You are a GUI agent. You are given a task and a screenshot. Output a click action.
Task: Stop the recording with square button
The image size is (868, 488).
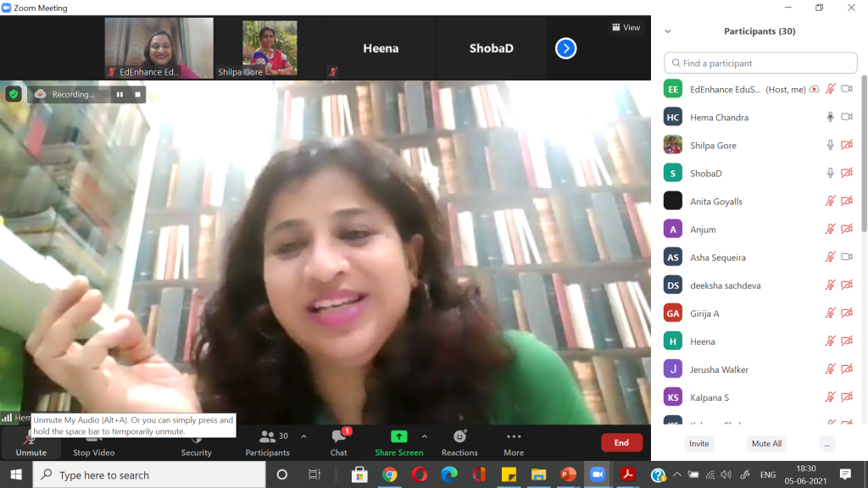(x=137, y=94)
